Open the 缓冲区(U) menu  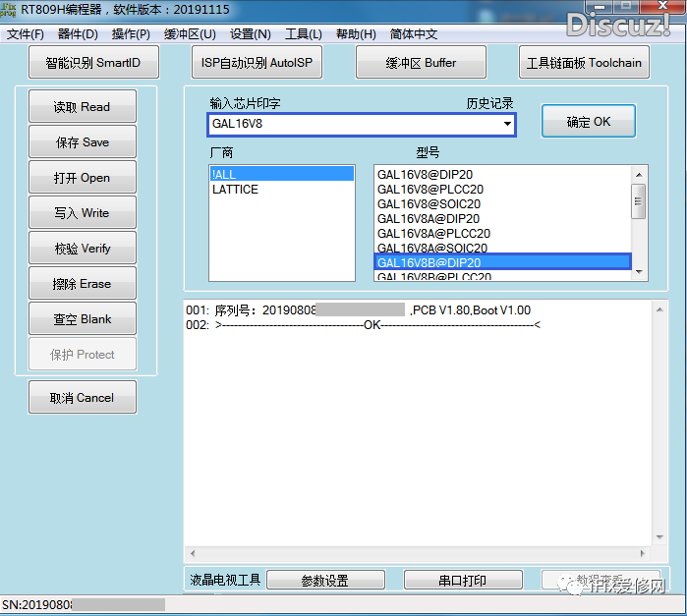(190, 34)
